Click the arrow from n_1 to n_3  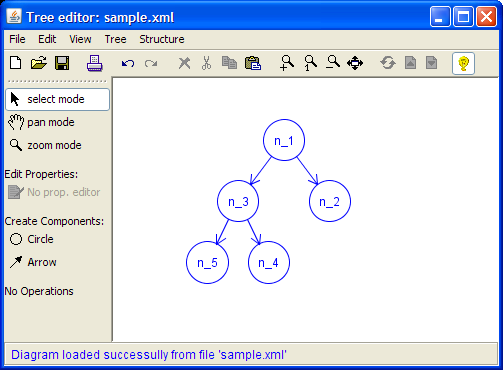click(261, 171)
